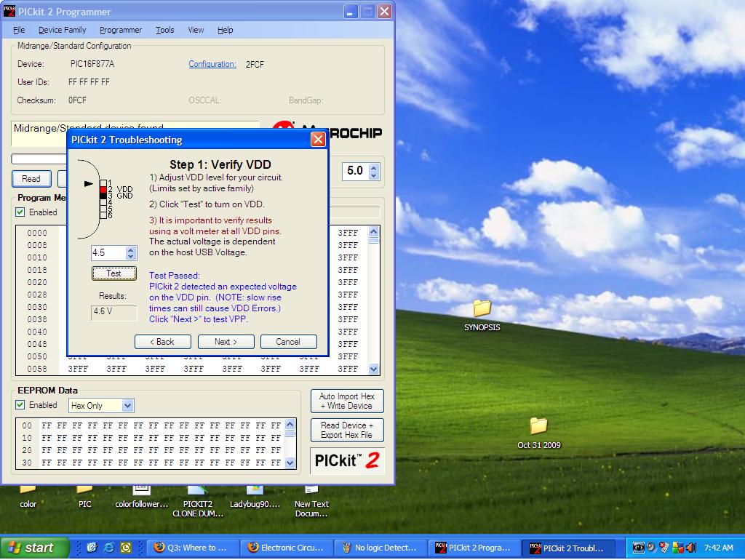The width and height of the screenshot is (745, 560).
Task: Open the Windows Start menu
Action: click(34, 548)
